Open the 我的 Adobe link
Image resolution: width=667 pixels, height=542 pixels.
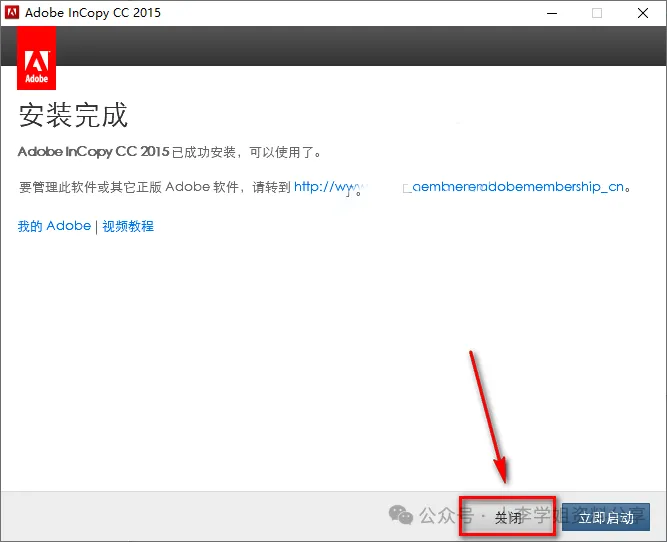coord(54,226)
